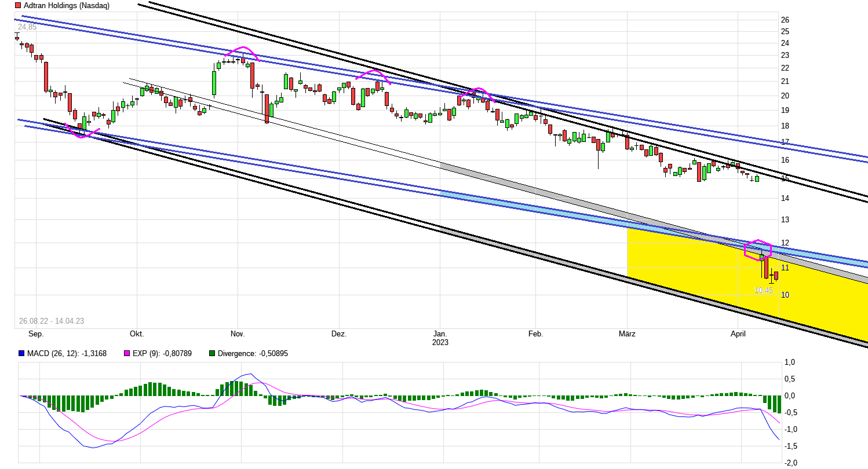Select the magenta hexagon marker on the April candle

(x=757, y=249)
